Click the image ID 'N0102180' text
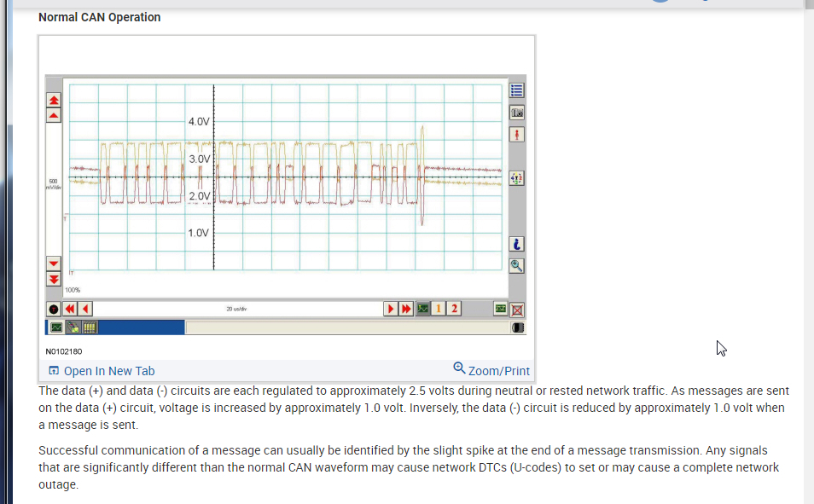The height and width of the screenshot is (504, 814). (x=64, y=351)
